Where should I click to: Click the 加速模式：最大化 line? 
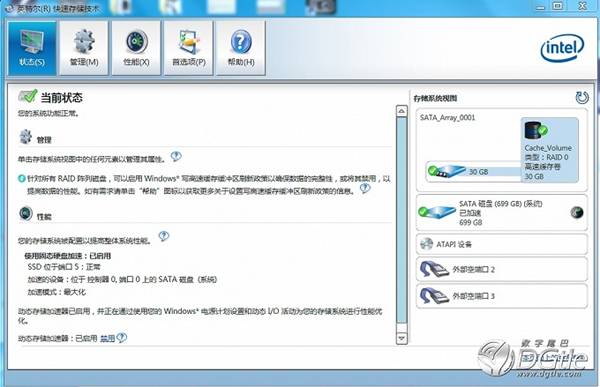[x=57, y=292]
